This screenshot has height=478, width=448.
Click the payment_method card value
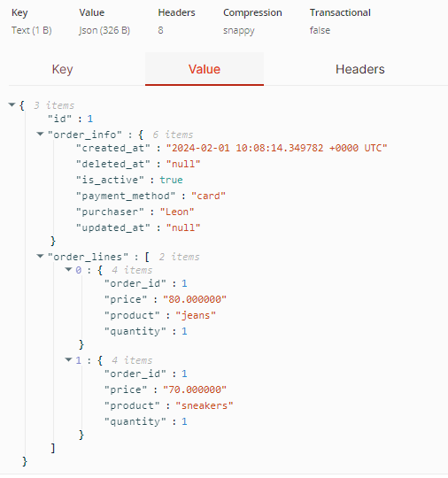tap(208, 196)
